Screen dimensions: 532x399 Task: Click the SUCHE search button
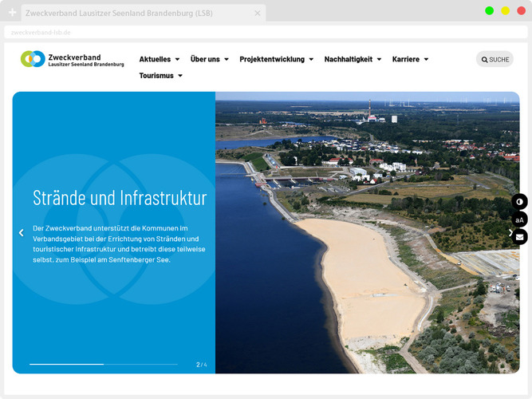495,59
